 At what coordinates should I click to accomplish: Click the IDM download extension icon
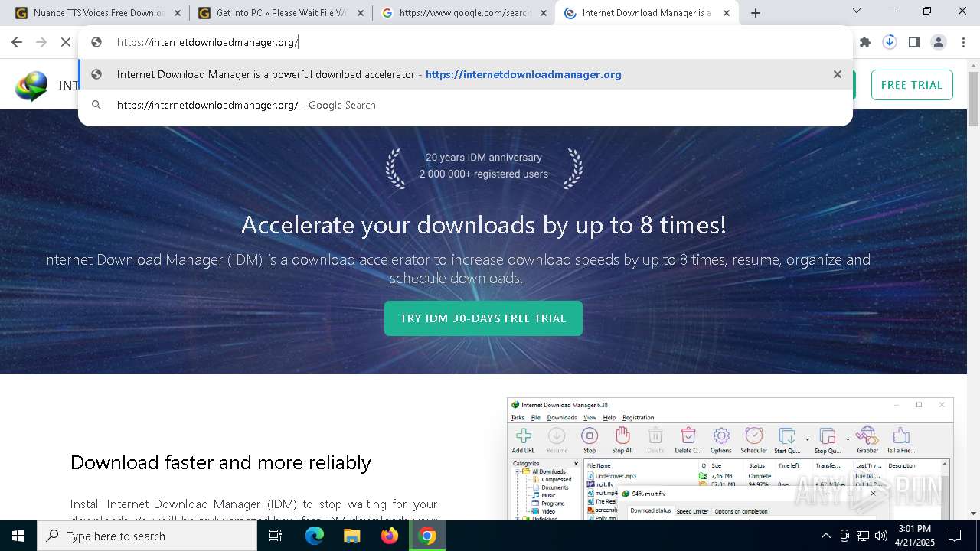pos(890,42)
